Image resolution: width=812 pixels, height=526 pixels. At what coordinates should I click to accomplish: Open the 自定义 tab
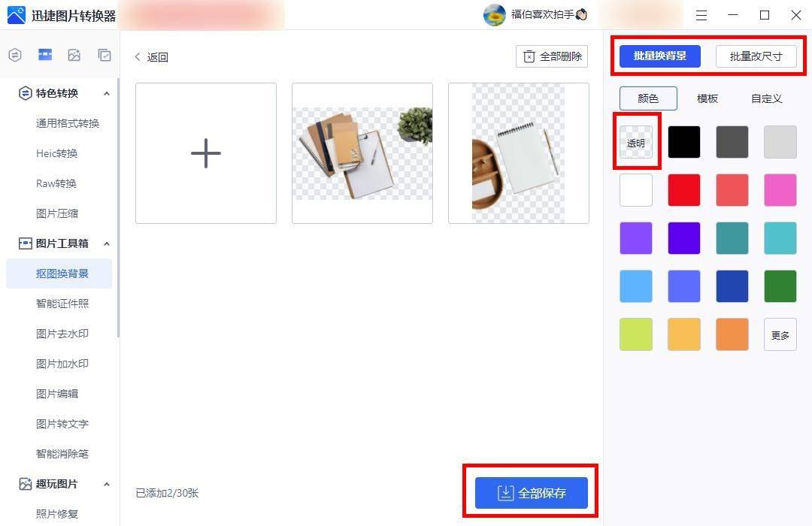click(x=766, y=98)
